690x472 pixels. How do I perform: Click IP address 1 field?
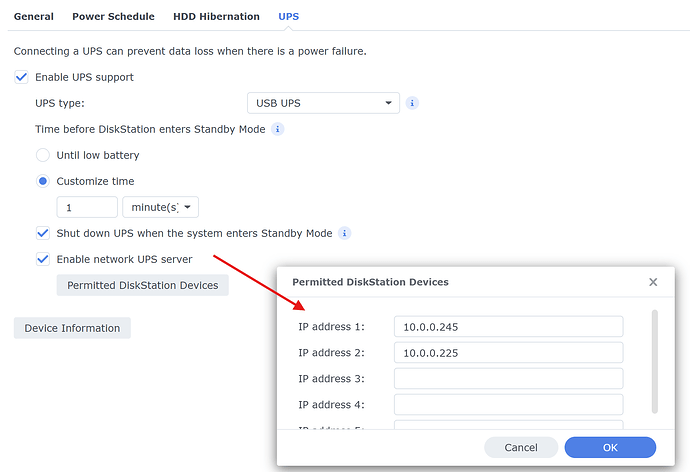(508, 327)
